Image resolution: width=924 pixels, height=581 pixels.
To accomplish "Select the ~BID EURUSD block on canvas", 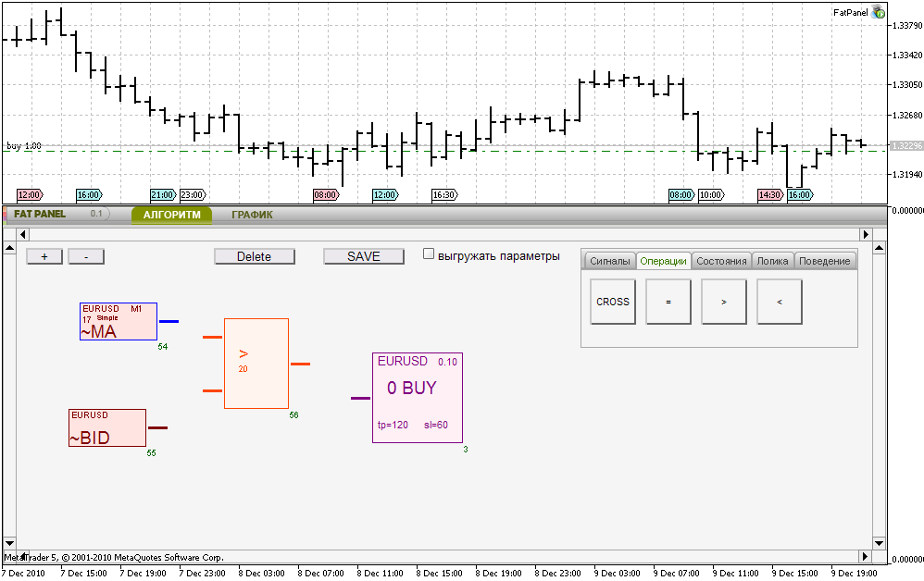I will pyautogui.click(x=106, y=427).
